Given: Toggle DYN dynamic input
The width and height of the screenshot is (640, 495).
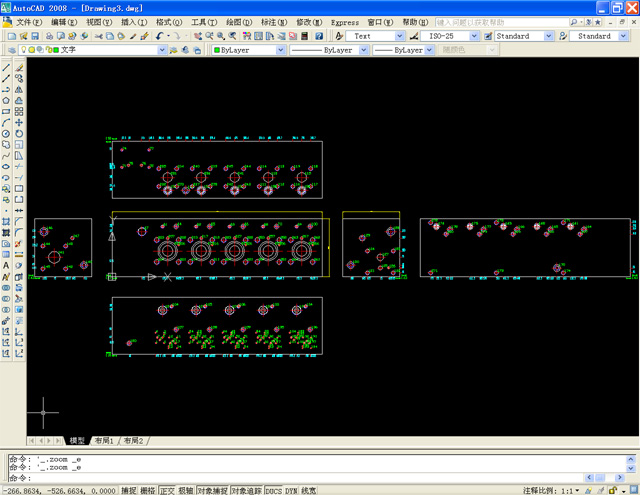Looking at the screenshot, I should pyautogui.click(x=291, y=491).
